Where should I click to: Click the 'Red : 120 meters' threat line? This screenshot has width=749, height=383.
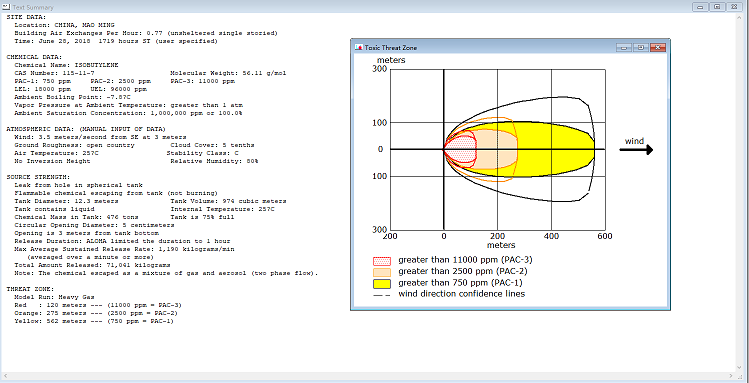tap(98, 306)
